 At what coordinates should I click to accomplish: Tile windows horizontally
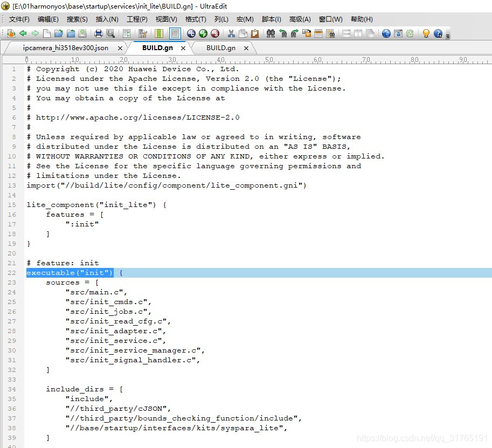[347, 33]
